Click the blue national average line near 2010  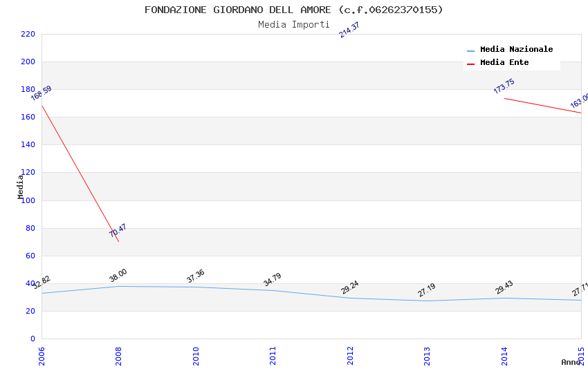coord(196,287)
